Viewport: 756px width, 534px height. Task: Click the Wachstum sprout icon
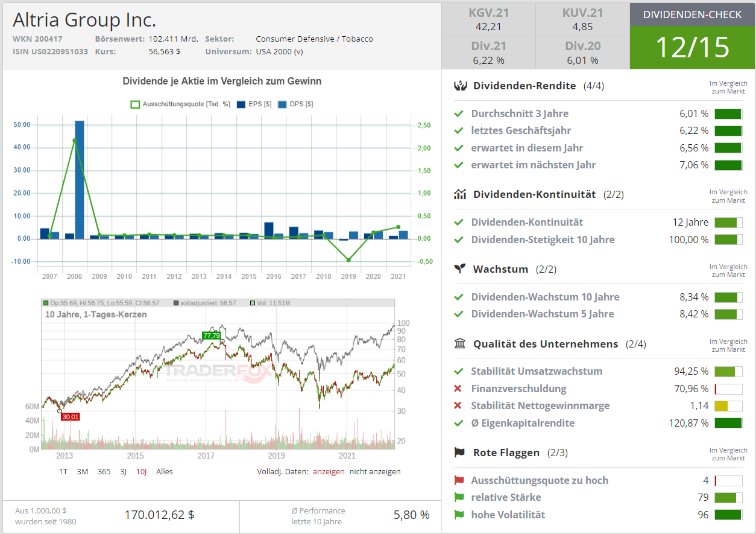tap(461, 269)
